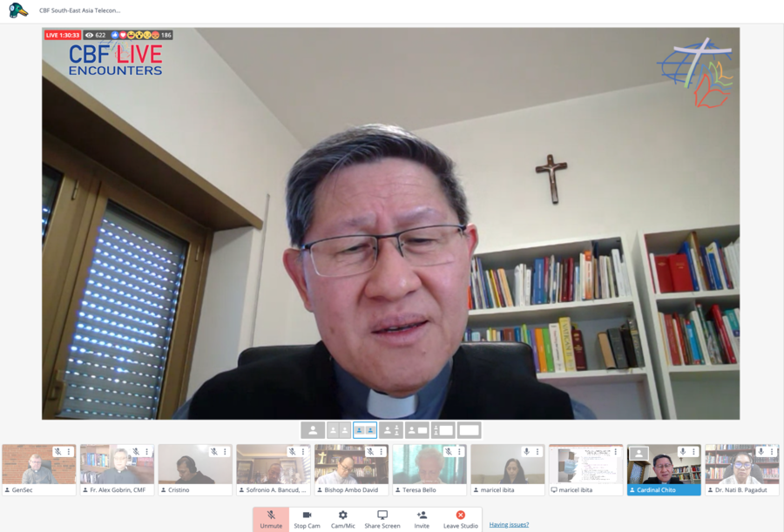Screen dimensions: 784x532
Task: Start sharing with Share Screen icon
Action: point(382,519)
